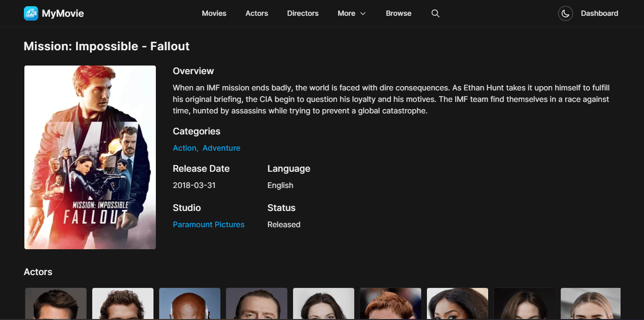Go to the Movies nav item

point(214,13)
